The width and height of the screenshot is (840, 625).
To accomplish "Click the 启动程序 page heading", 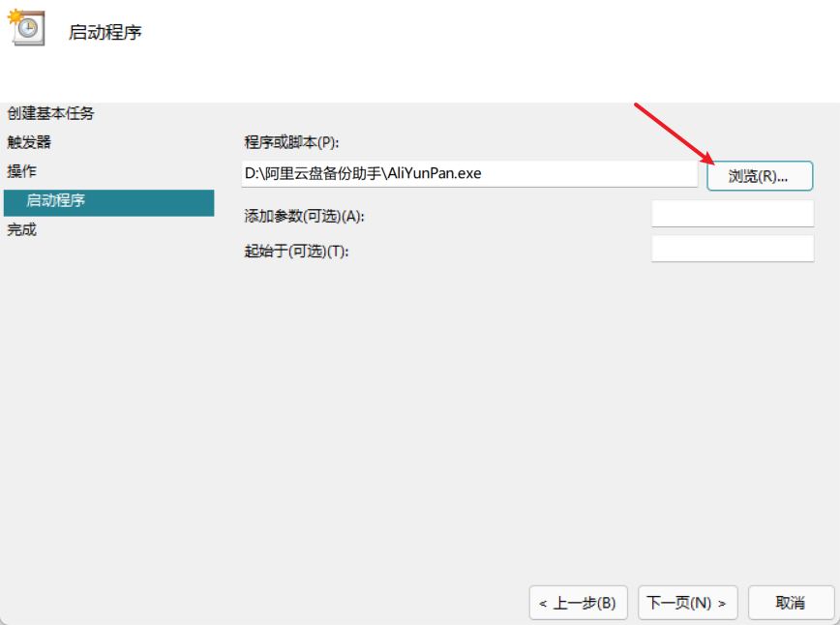I will tap(105, 32).
